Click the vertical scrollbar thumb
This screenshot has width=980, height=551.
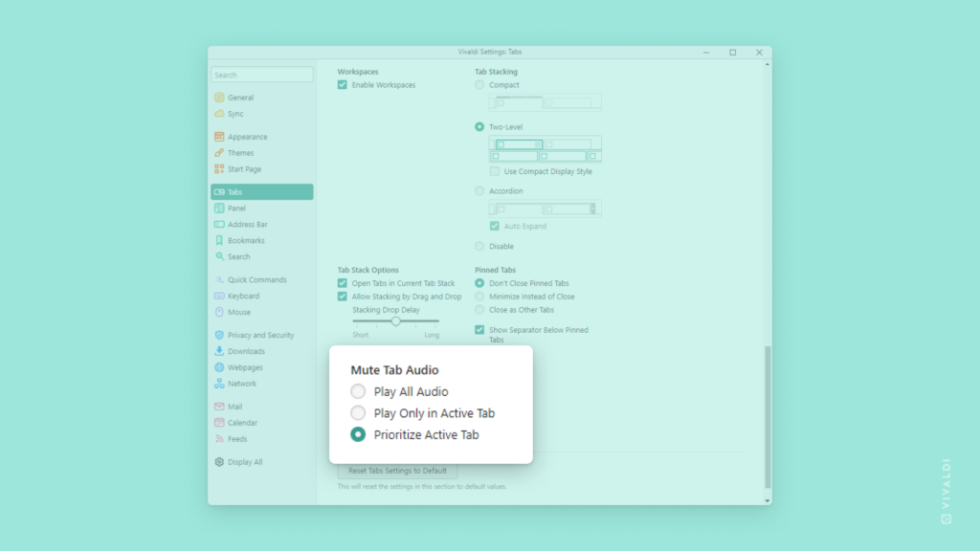pos(768,417)
